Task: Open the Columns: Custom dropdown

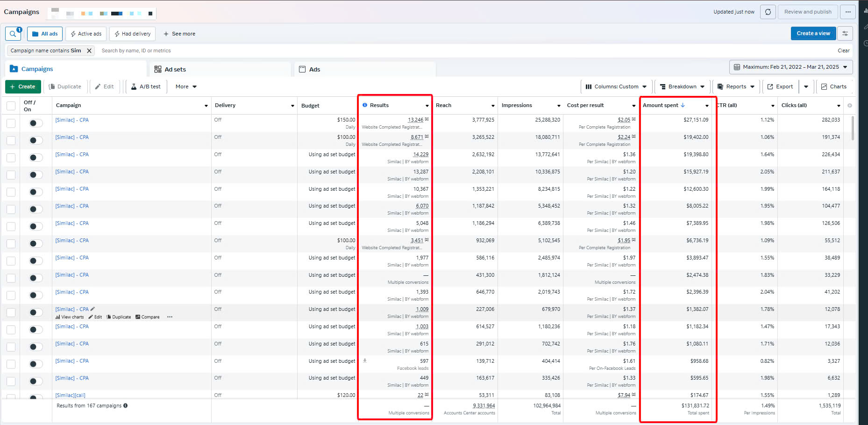Action: pos(616,86)
